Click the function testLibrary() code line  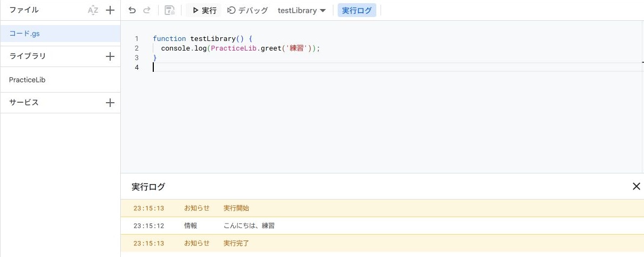(x=202, y=39)
